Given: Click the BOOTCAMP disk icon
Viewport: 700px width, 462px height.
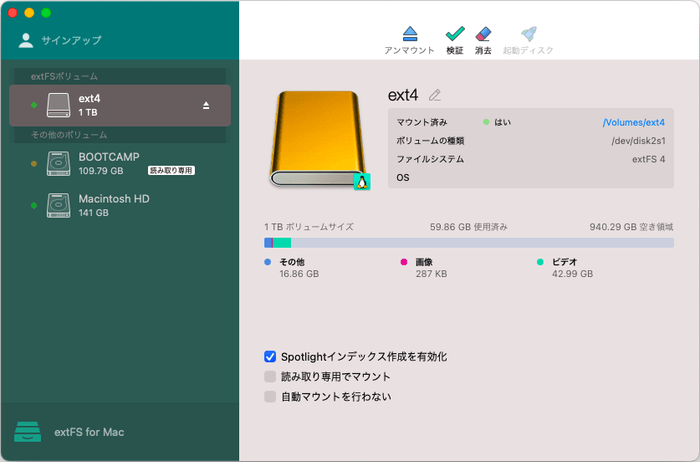Looking at the screenshot, I should pos(58,163).
